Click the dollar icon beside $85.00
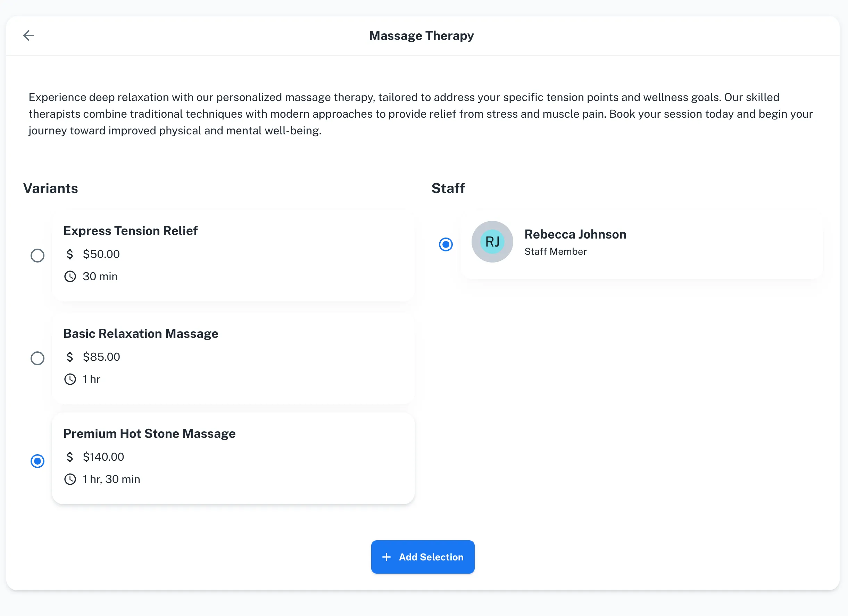Screen dimensions: 848x616 [70, 357]
